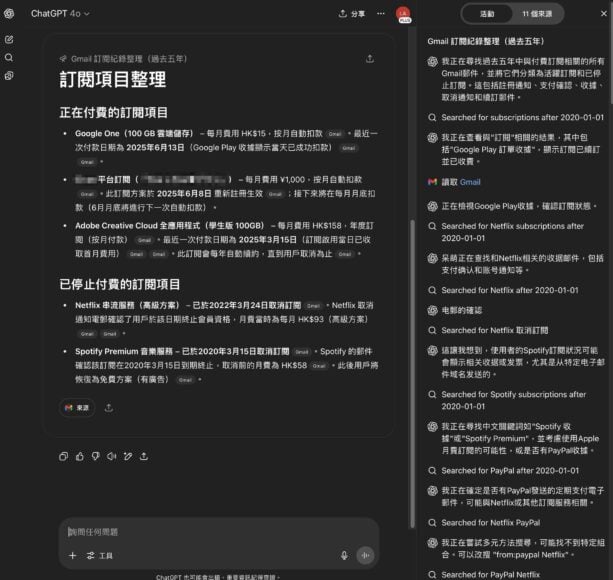
Task: Open the 工具 tools menu
Action: 100,555
